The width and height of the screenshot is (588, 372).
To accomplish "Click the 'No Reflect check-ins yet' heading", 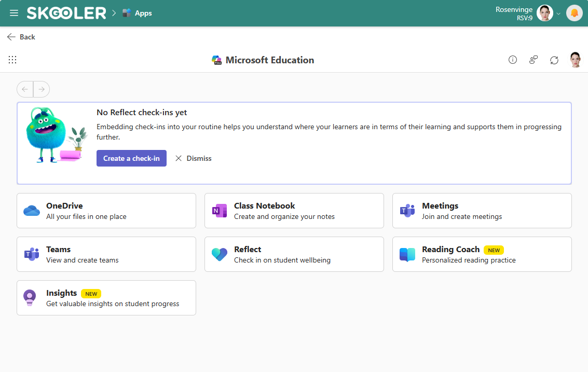I will pos(142,113).
